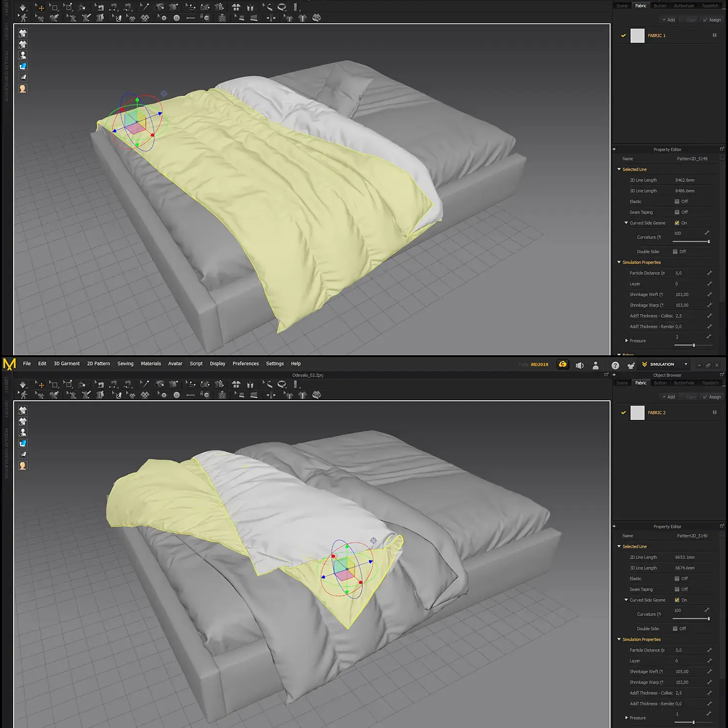The height and width of the screenshot is (728, 728).
Task: Open the yellow cloud icon in the title bar
Action: pos(563,364)
